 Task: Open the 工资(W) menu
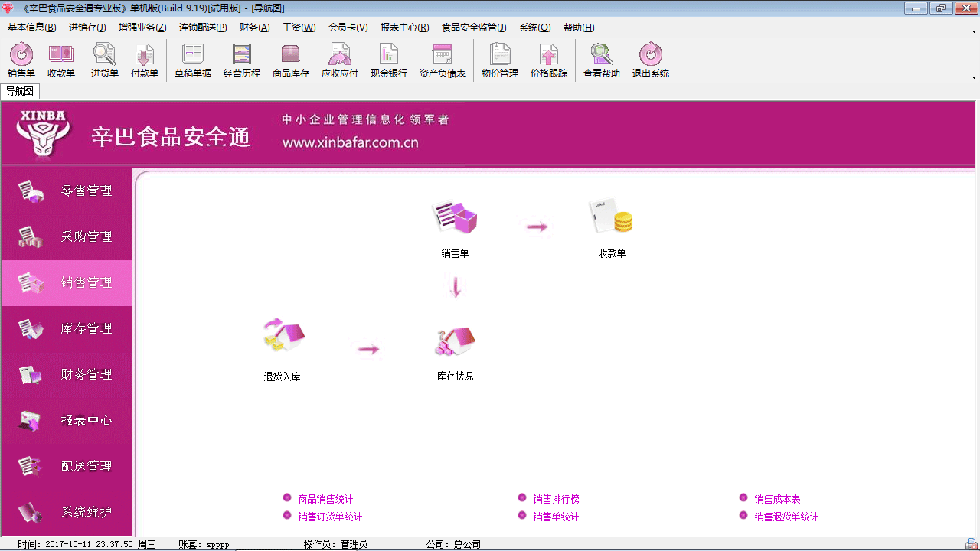[299, 28]
